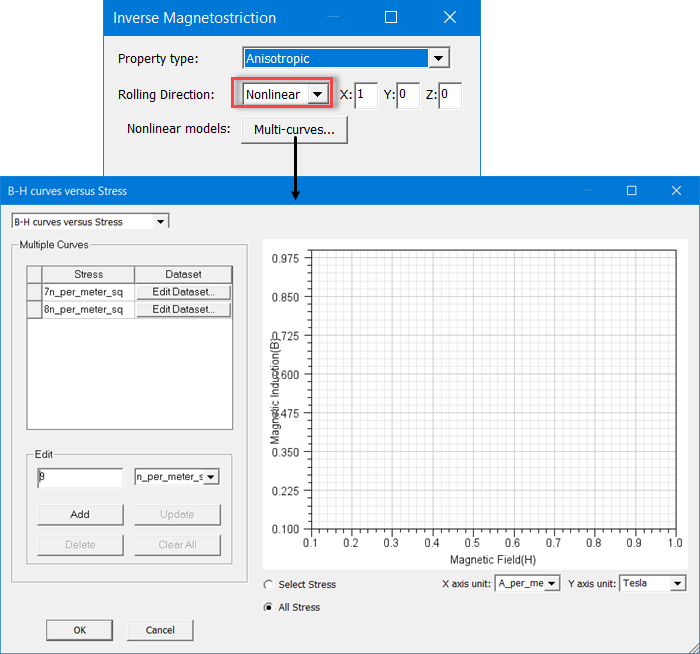The width and height of the screenshot is (700, 654).
Task: Select row header of 8n_per_meter_sq row
Action: point(34,309)
